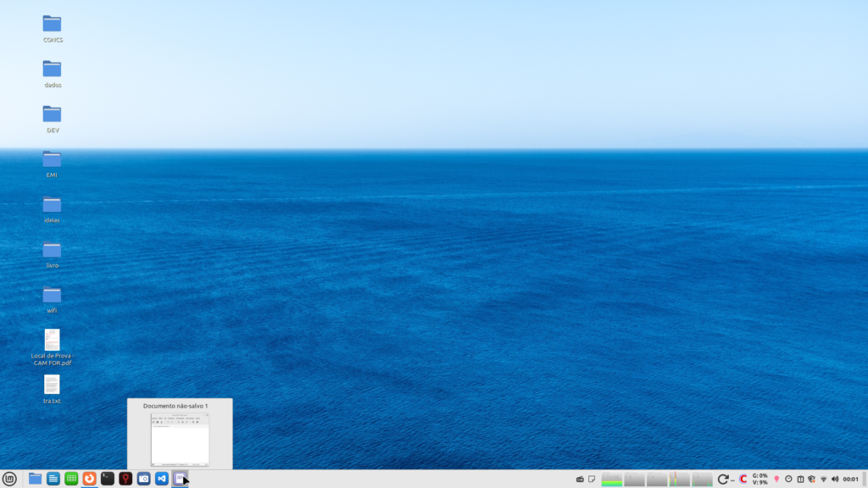The image size is (868, 488).
Task: Open the volume control in the tray
Action: [x=835, y=480]
